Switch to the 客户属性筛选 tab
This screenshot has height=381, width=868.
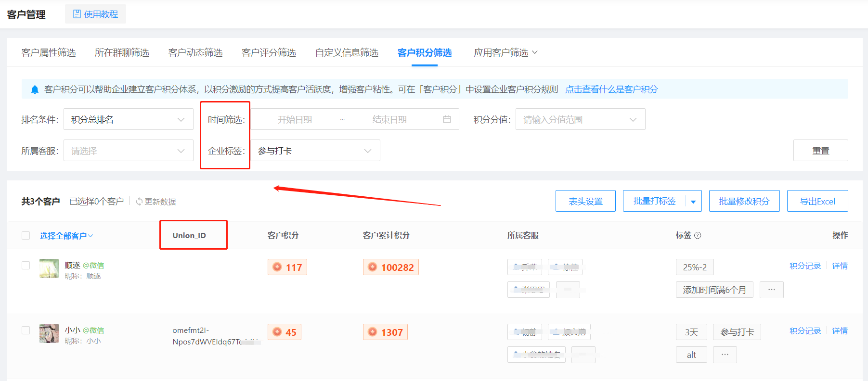[x=49, y=52]
